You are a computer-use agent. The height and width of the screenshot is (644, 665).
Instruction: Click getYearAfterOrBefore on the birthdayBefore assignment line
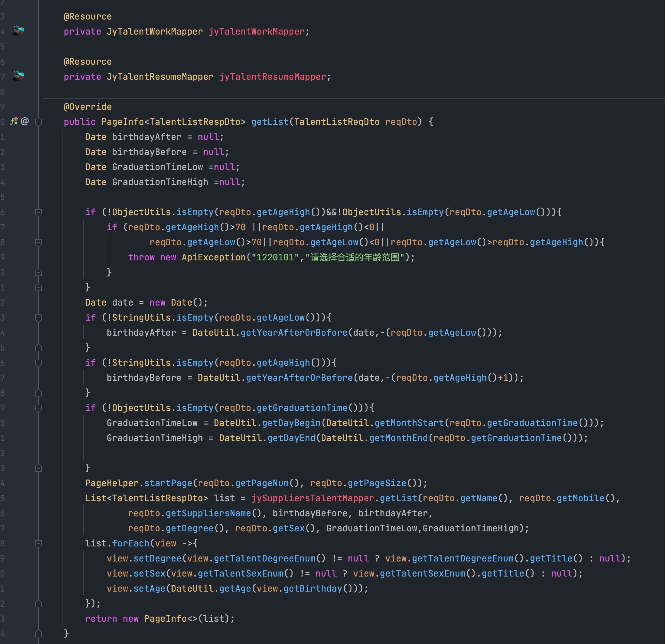click(x=300, y=378)
